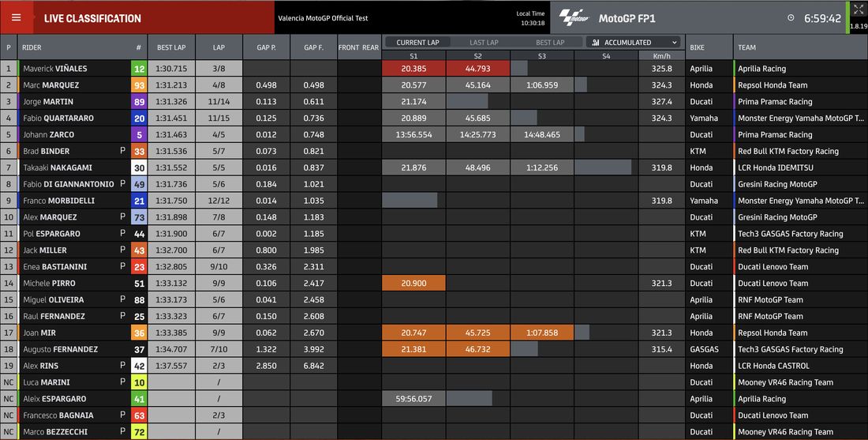This screenshot has width=868, height=440.
Task: Select rider Jack MILLER
Action: pos(45,250)
